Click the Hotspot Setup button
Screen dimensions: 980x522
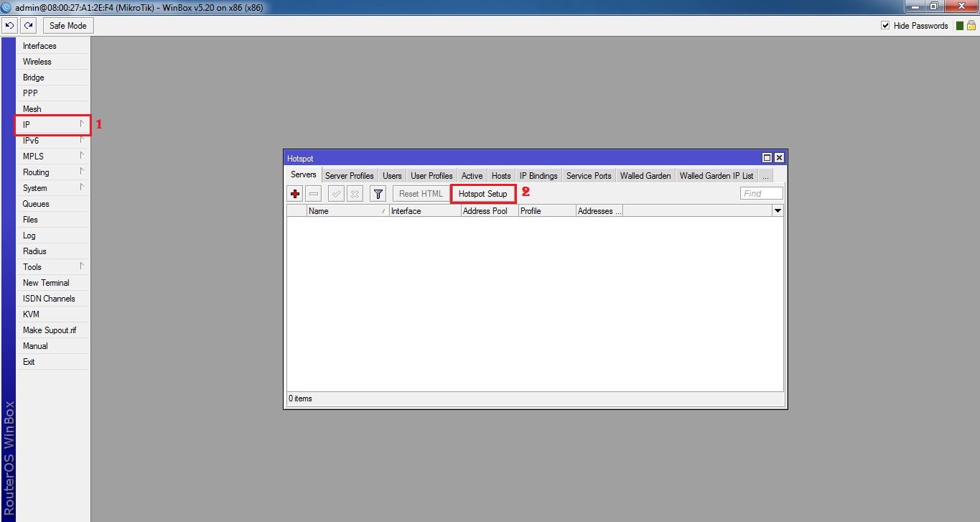tap(482, 193)
